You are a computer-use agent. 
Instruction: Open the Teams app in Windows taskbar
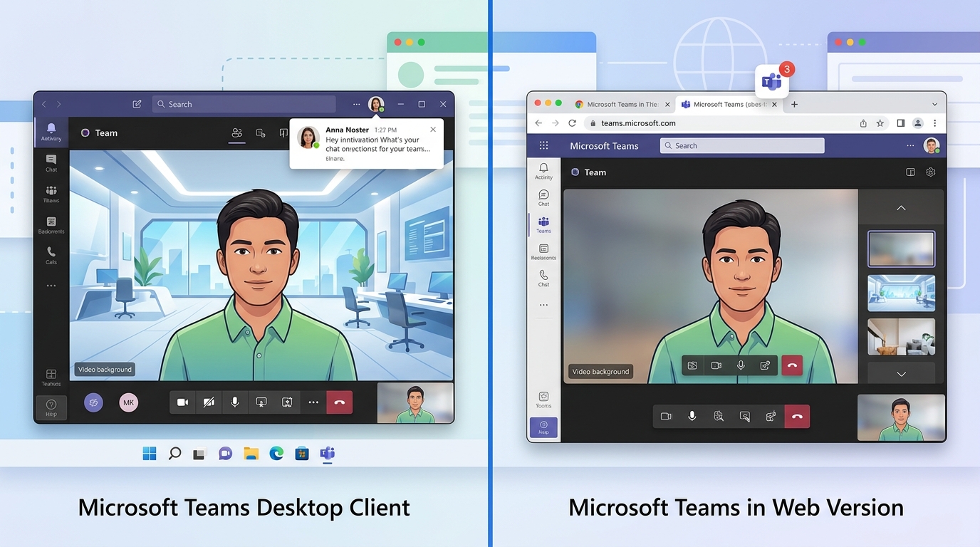[x=327, y=454]
